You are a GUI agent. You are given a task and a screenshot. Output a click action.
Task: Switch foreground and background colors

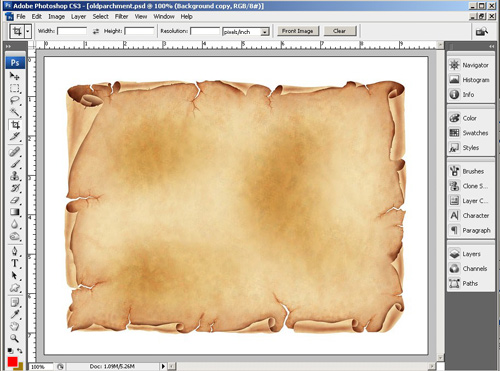(x=20, y=351)
